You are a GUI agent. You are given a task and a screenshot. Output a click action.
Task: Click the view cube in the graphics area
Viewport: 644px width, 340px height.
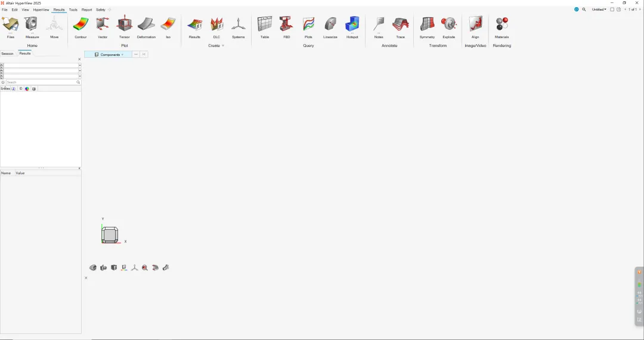[110, 235]
